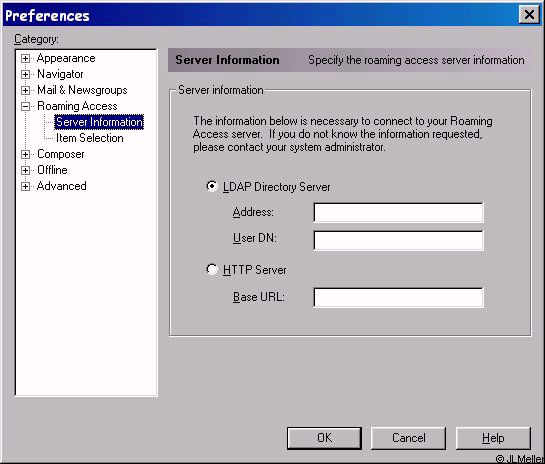Select Server Information tree item
This screenshot has height=464, width=545.
click(99, 122)
